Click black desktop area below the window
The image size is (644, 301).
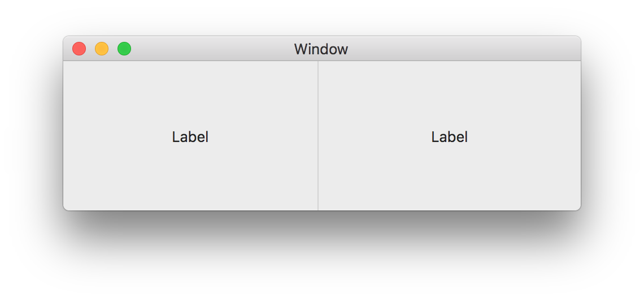coord(322,255)
